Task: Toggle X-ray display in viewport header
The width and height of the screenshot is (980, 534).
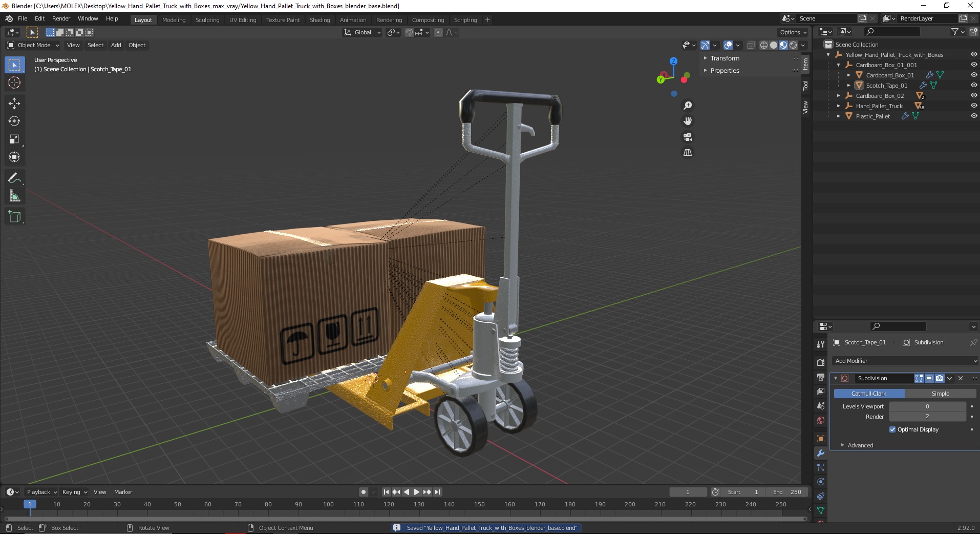Action: 751,45
